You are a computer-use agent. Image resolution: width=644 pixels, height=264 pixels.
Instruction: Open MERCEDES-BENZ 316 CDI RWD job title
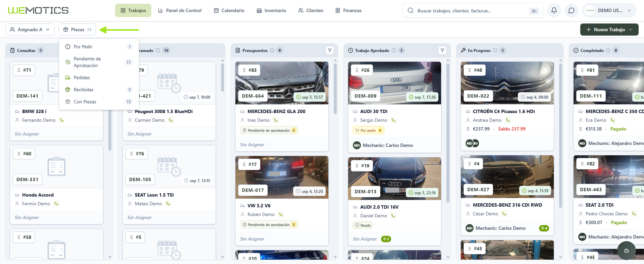[507, 205]
